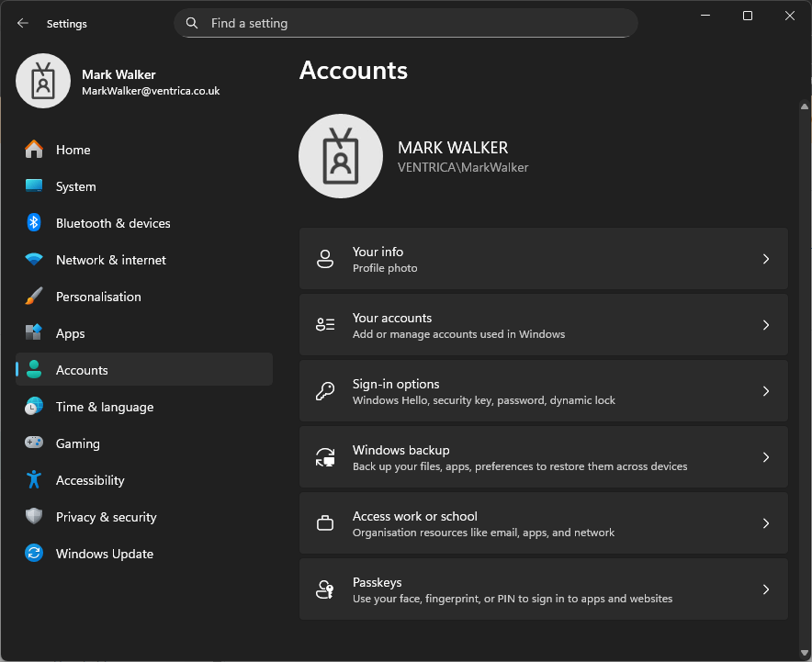The image size is (812, 662).
Task: Switch to the System section
Action: click(75, 186)
